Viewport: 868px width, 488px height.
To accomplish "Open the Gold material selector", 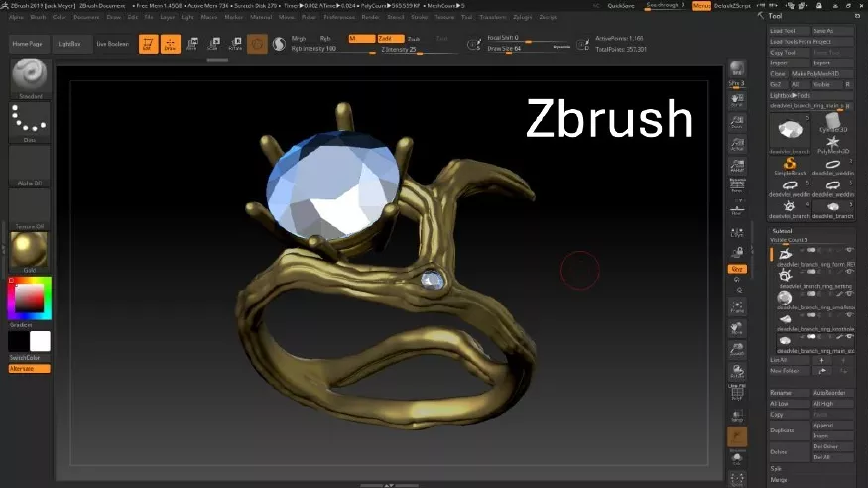I will (30, 252).
